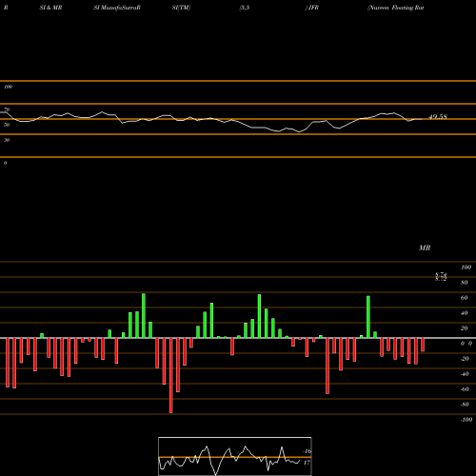Click the 30 label on RSI axis

pyautogui.click(x=7, y=140)
